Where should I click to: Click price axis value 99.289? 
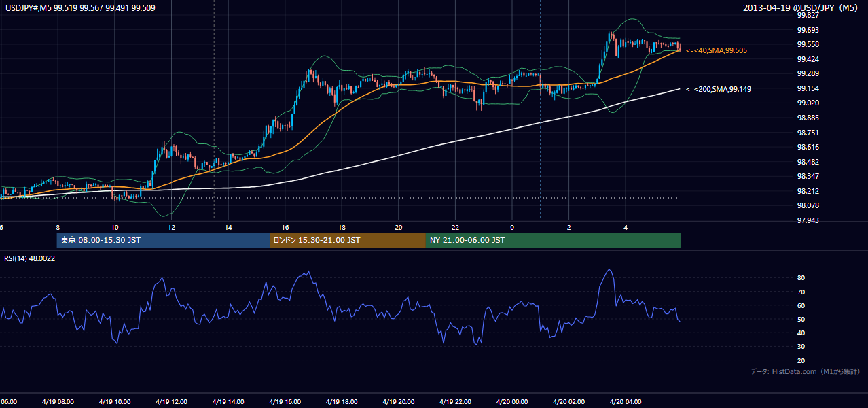pos(807,73)
